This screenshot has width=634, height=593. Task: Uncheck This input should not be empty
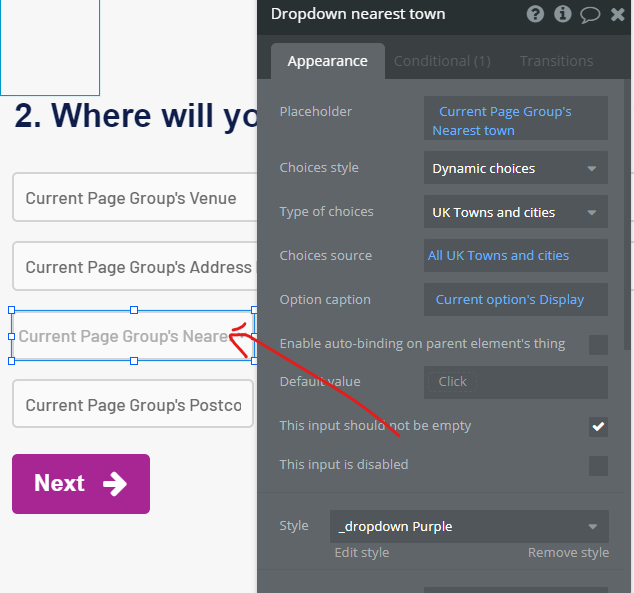598,427
